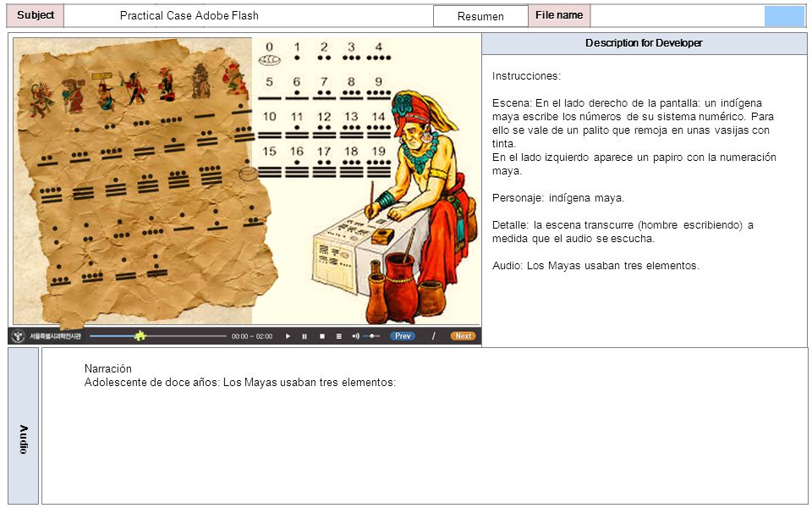
Task: Go to the previous scene with Prev
Action: click(403, 336)
